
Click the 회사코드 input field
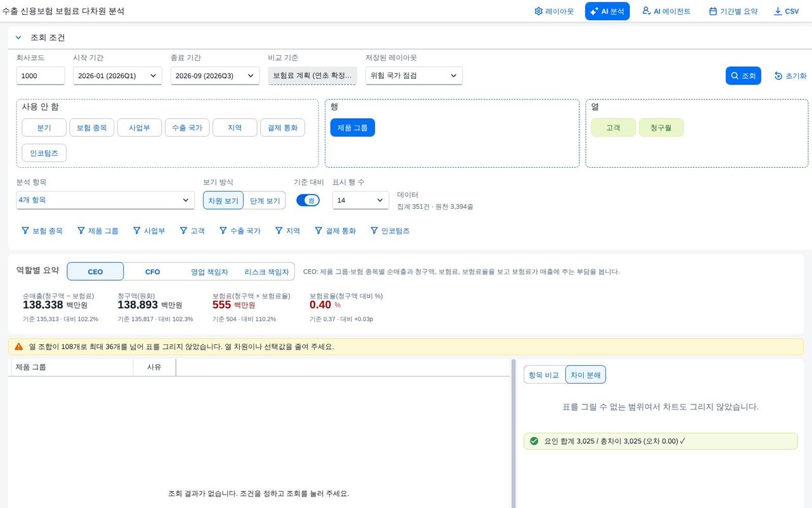click(41, 76)
